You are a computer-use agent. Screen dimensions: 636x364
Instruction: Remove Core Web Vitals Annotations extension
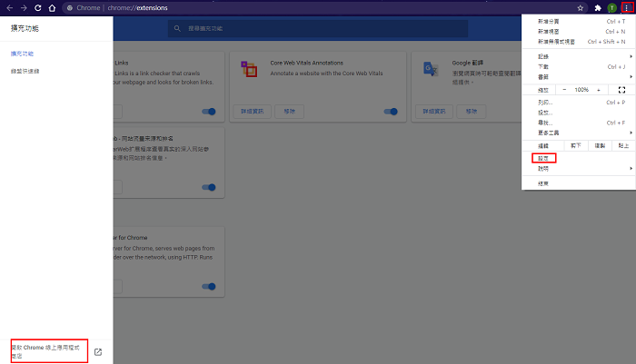(x=289, y=111)
